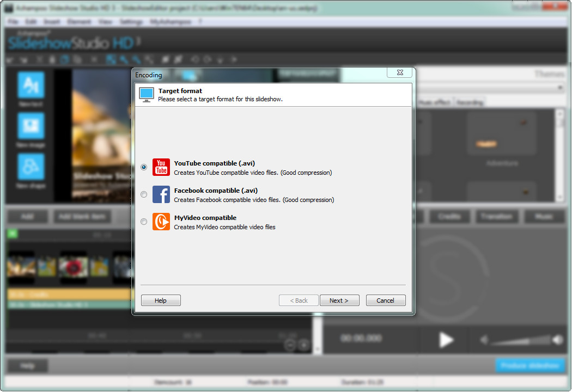This screenshot has height=392, width=572.
Task: Select the YouTube compatible radio button
Action: click(144, 167)
